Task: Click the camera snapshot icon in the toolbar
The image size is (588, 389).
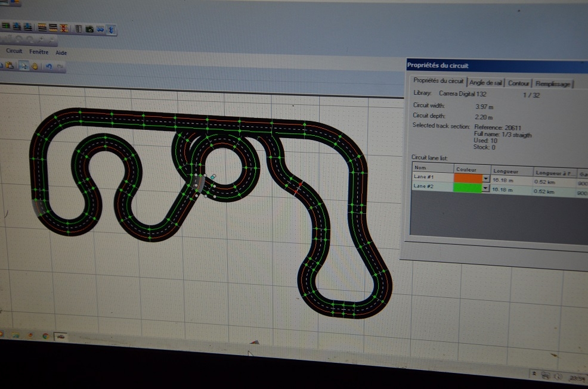Action: tap(89, 28)
